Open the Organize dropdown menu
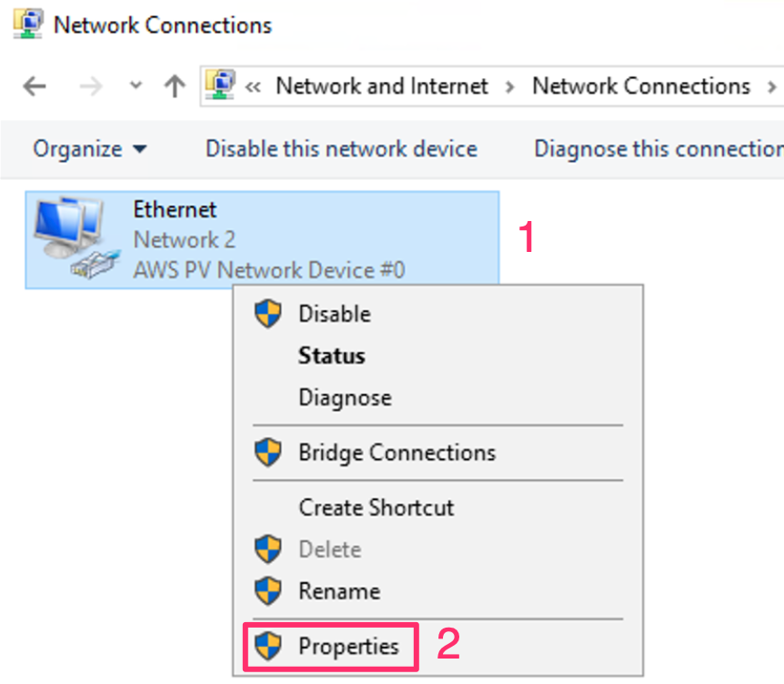 point(89,148)
